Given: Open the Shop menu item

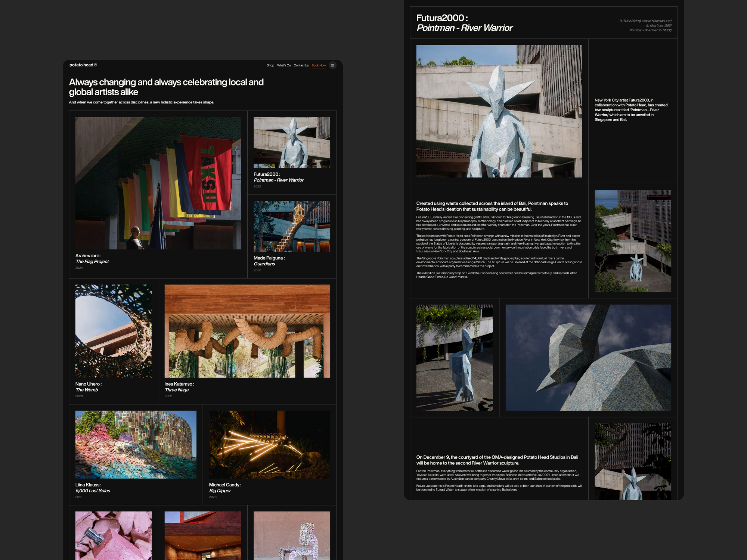Looking at the screenshot, I should coord(270,65).
